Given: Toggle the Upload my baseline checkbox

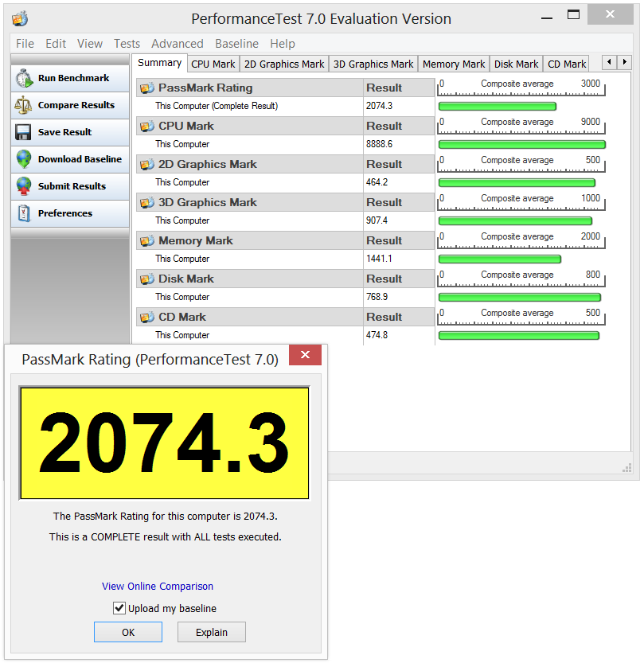Looking at the screenshot, I should (x=119, y=608).
